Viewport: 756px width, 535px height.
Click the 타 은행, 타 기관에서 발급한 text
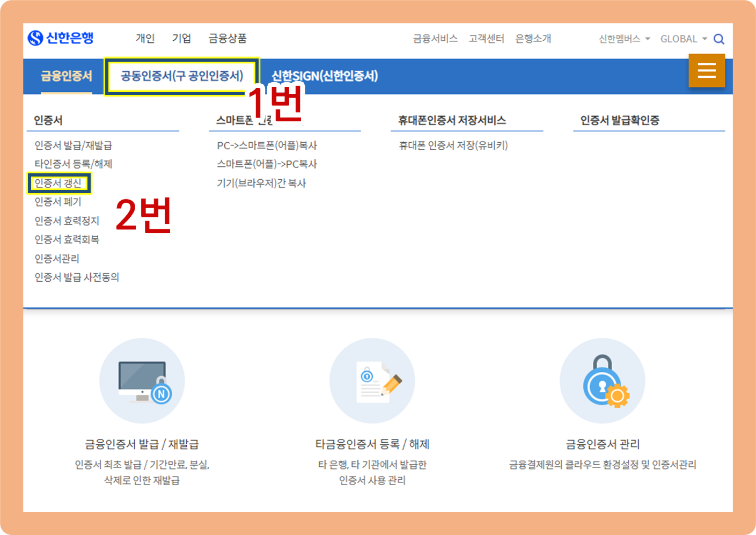[372, 465]
